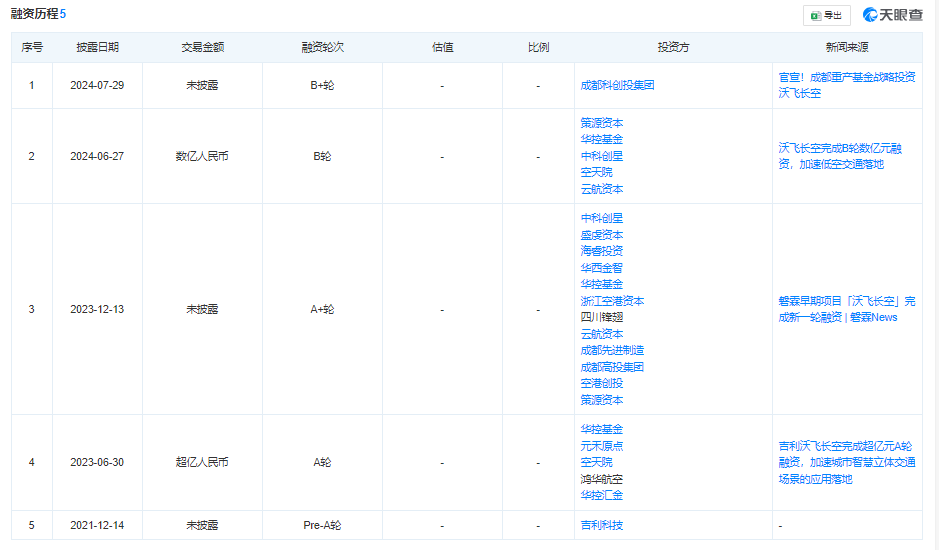Open the A轮 financing news article link
939x550 pixels.
pos(846,462)
